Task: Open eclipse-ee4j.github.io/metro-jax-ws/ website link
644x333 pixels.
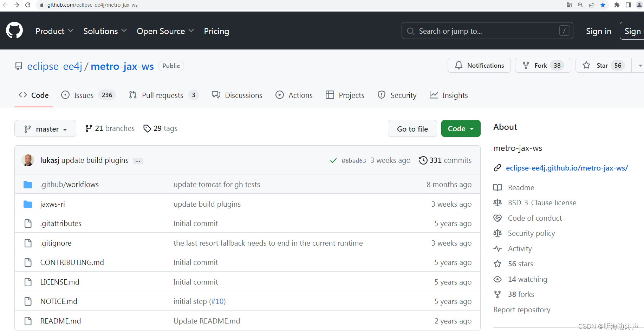Action: pyautogui.click(x=567, y=168)
